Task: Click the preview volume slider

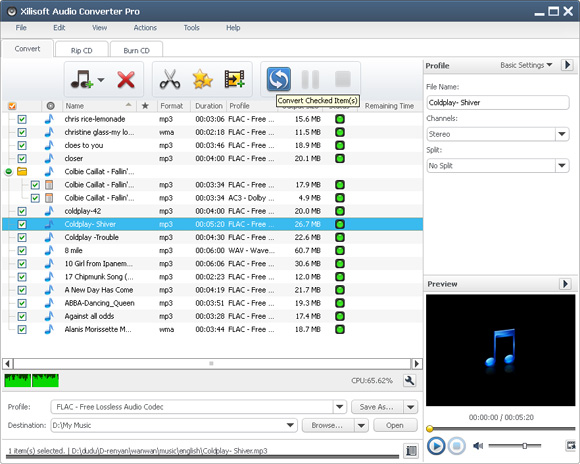Action: point(515,446)
